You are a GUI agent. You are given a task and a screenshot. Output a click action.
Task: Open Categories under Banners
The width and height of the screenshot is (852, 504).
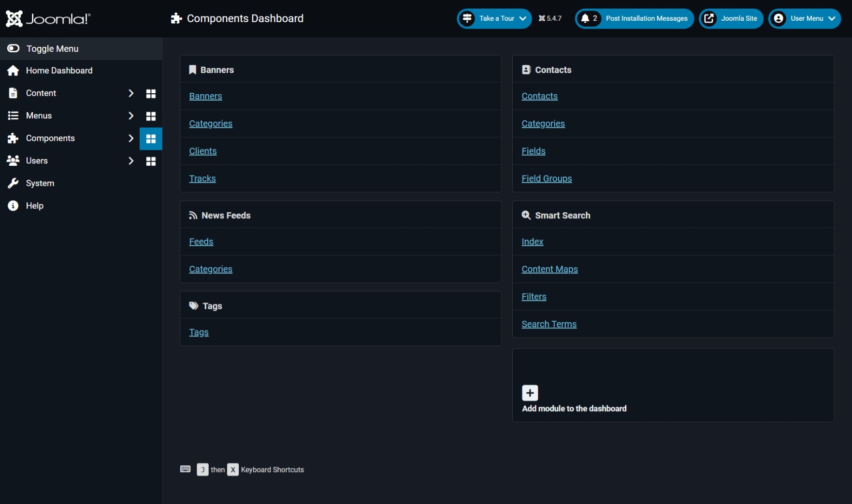click(x=211, y=124)
